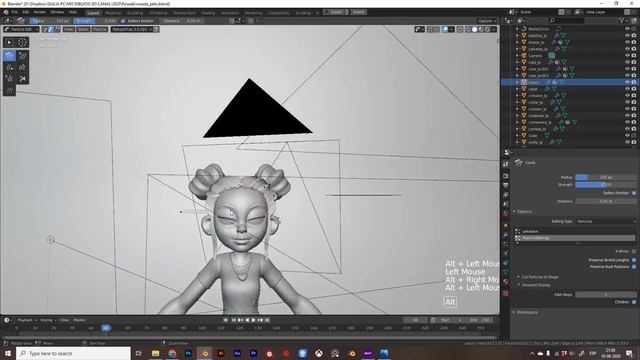Screen dimensions: 640x360
Task: Open the tool header Options dropdown
Action: coord(487,21)
